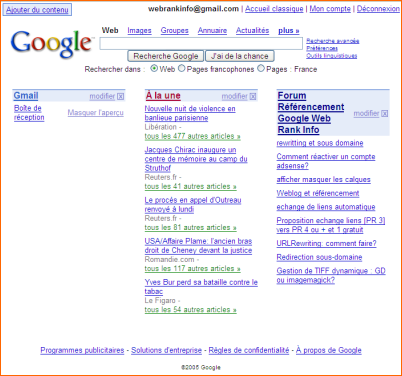Viewport: 402px width, 376px height.
Task: Click Ajouter du contenu link
Action: click(37, 10)
